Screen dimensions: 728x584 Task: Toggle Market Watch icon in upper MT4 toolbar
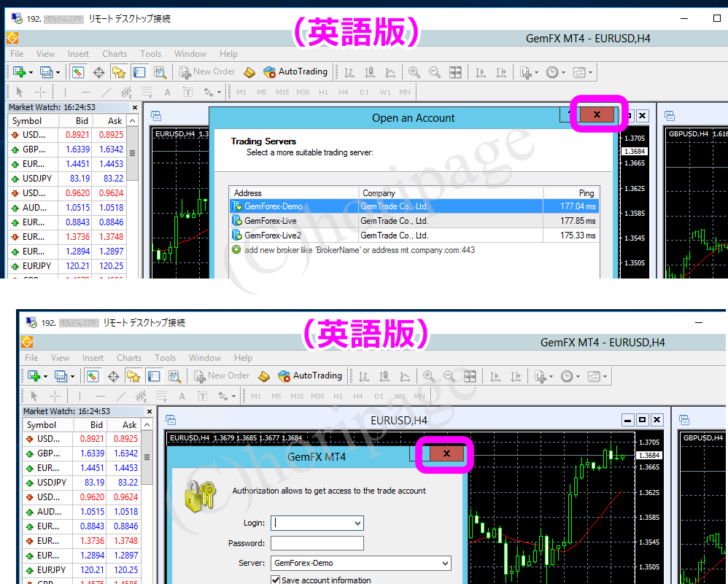(78, 72)
